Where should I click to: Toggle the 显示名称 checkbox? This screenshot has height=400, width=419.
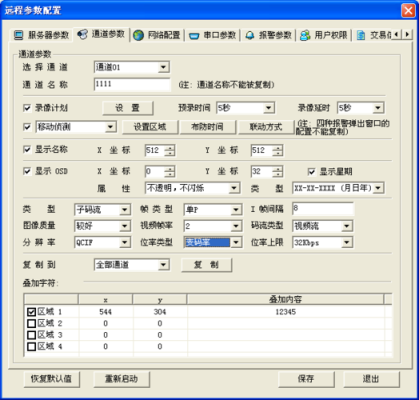tap(27, 150)
